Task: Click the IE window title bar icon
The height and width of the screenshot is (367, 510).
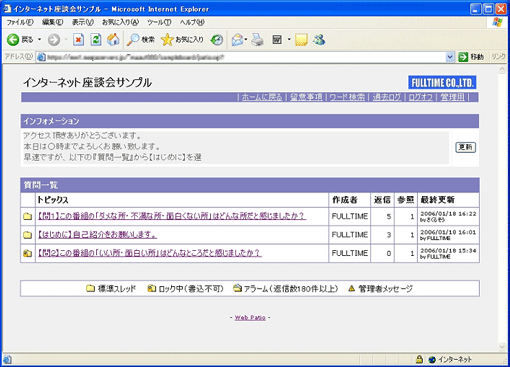Action: [7, 9]
